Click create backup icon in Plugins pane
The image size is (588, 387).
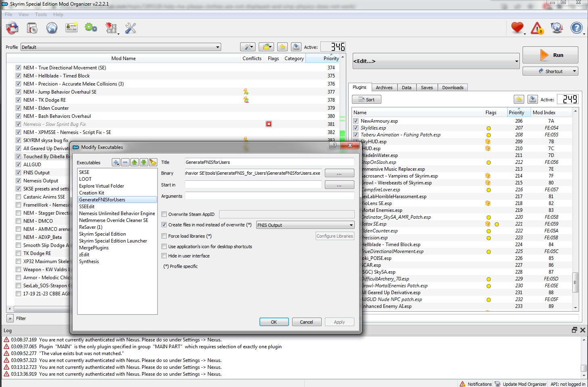click(x=533, y=99)
